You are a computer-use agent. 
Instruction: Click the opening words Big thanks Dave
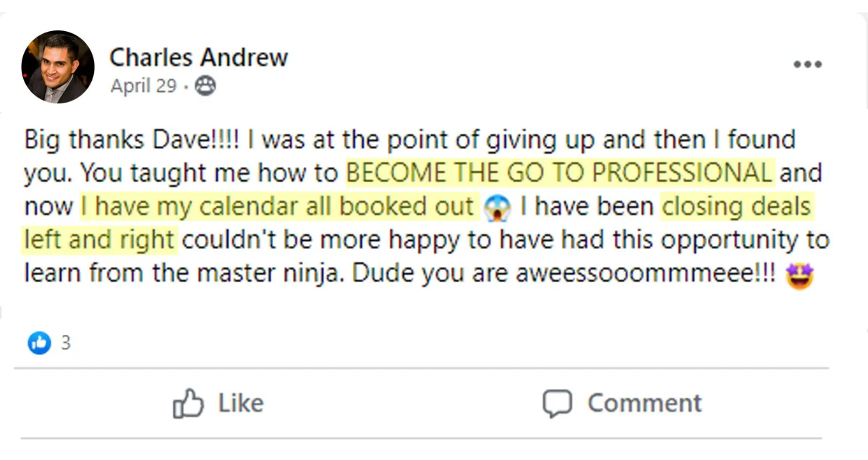(115, 140)
